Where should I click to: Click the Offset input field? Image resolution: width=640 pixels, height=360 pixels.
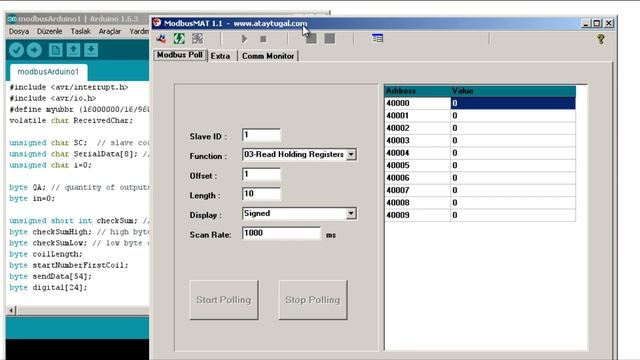coord(261,174)
